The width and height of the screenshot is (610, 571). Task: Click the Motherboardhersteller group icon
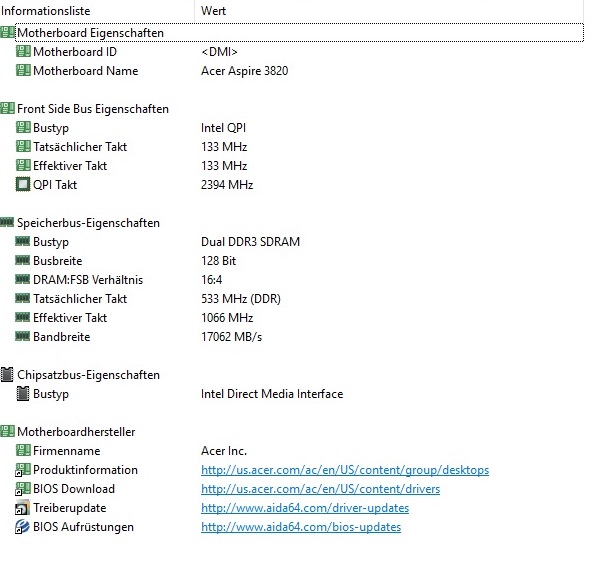tap(7, 431)
